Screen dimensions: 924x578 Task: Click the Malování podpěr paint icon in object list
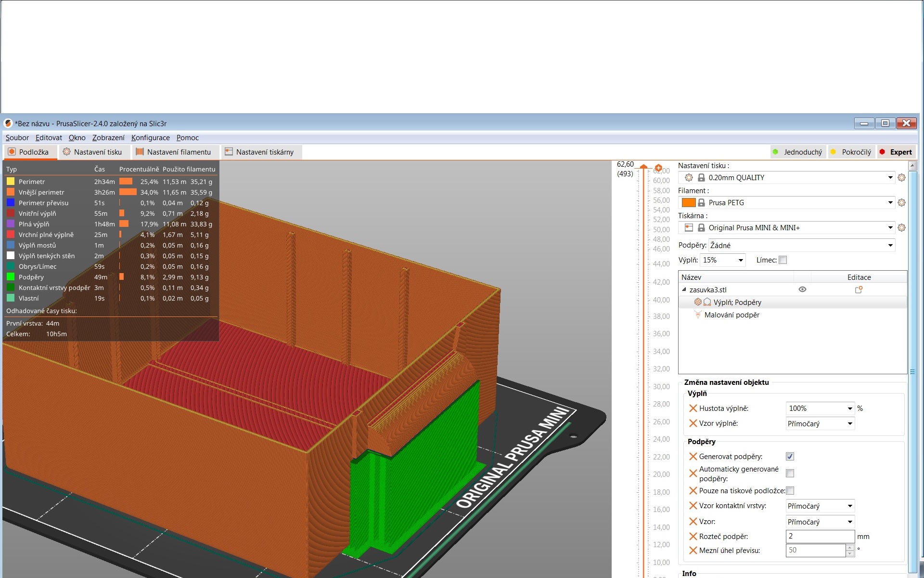pyautogui.click(x=698, y=315)
